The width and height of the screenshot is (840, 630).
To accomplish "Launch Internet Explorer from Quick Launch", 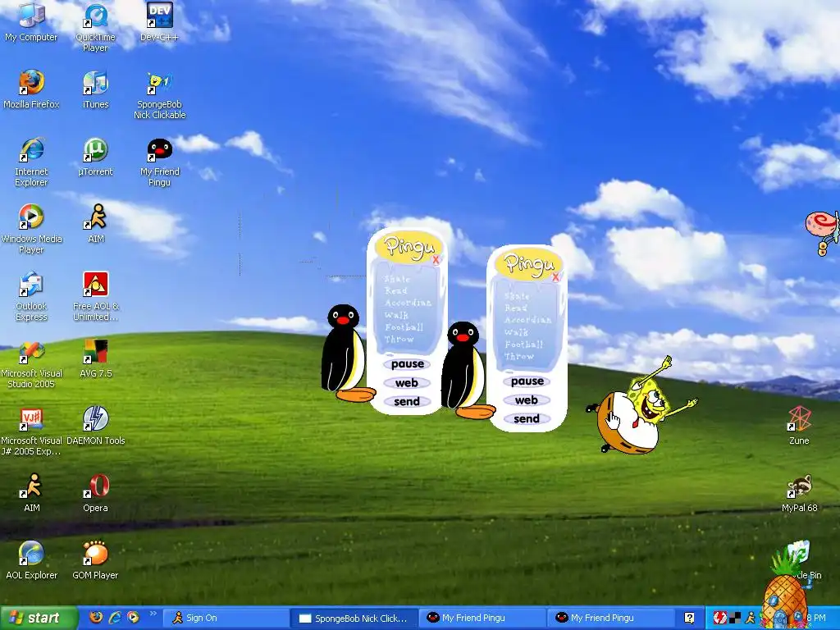I will 115,617.
